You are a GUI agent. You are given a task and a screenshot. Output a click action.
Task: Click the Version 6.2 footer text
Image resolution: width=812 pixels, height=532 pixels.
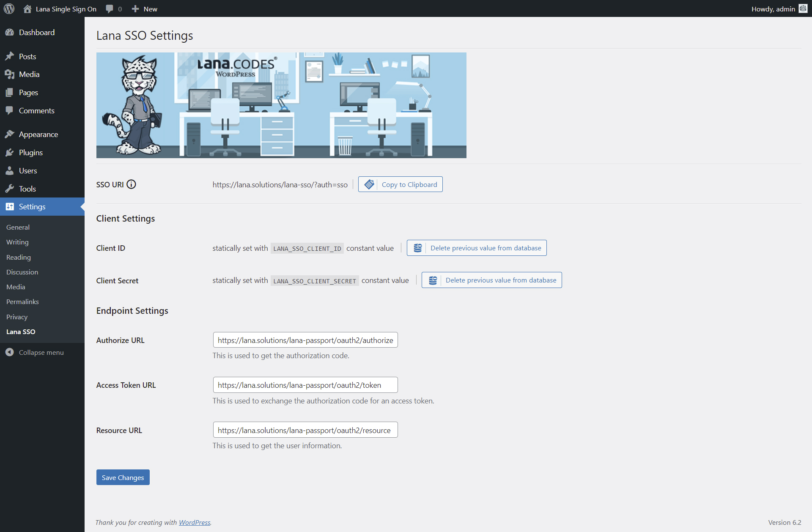[x=785, y=522]
